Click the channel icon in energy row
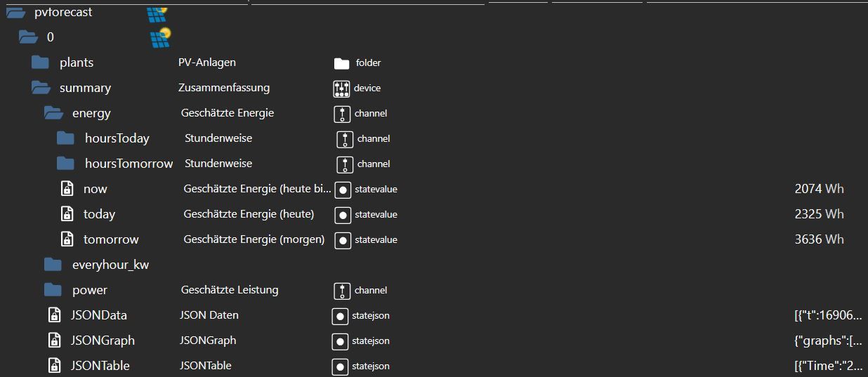 tap(342, 114)
